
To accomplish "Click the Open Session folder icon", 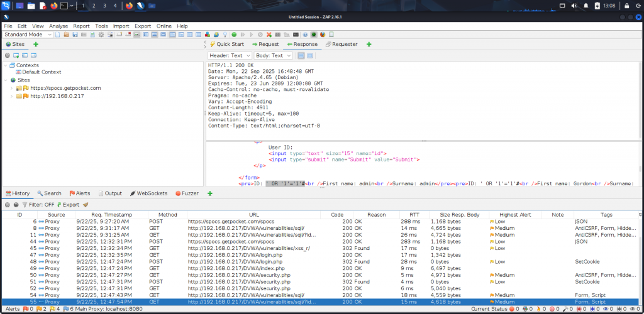I will click(66, 35).
